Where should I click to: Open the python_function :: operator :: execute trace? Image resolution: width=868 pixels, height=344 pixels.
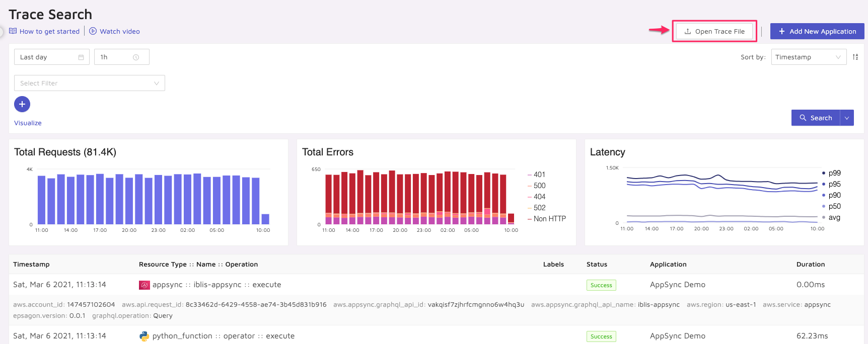224,336
